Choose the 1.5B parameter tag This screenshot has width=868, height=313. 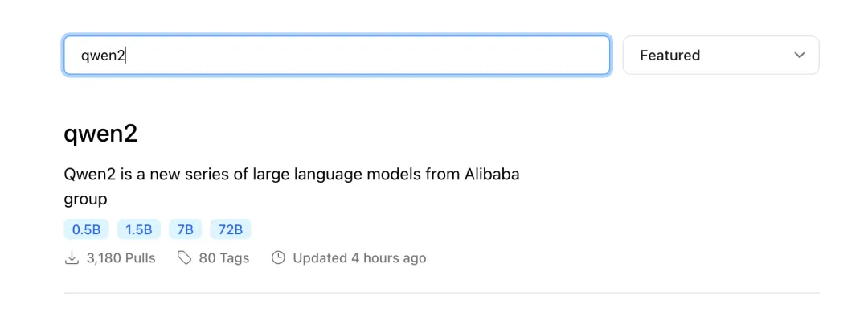(x=139, y=229)
